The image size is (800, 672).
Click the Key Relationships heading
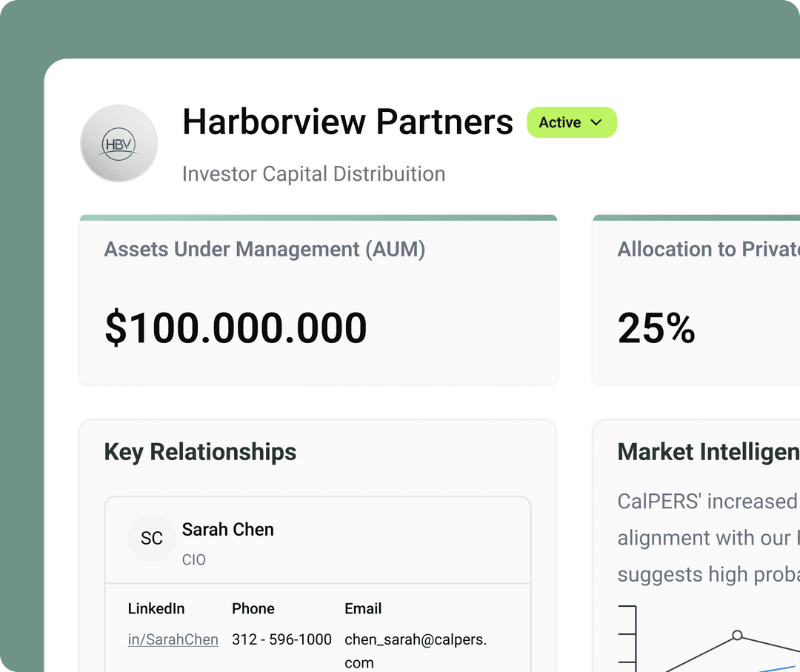click(x=200, y=452)
